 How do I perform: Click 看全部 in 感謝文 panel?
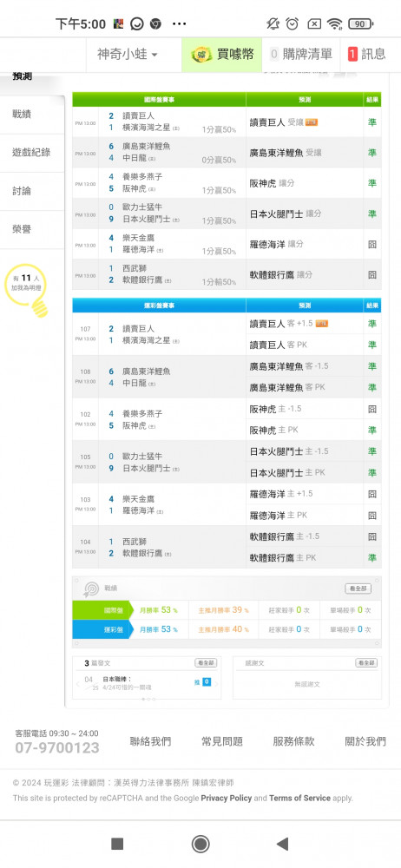click(366, 662)
